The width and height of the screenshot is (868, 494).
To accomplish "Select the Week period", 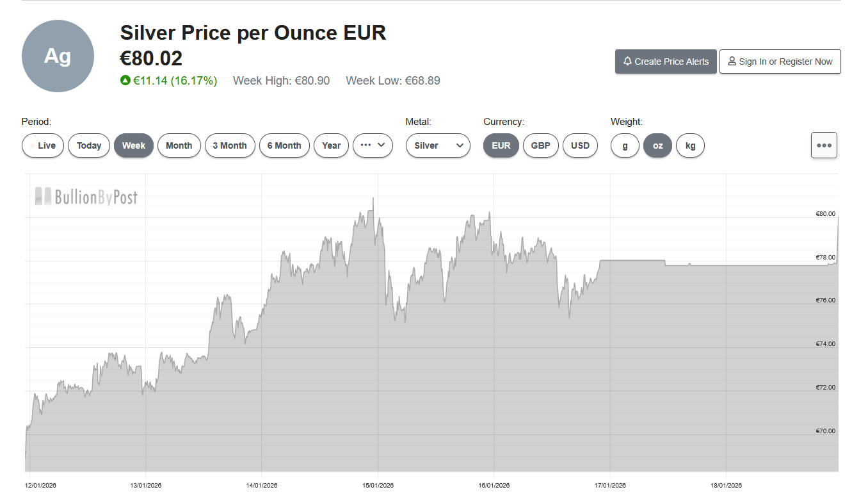I will tap(134, 145).
